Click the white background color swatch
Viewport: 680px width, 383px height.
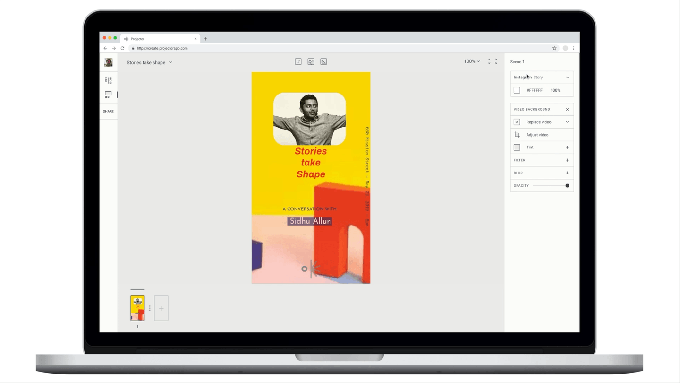pos(517,90)
